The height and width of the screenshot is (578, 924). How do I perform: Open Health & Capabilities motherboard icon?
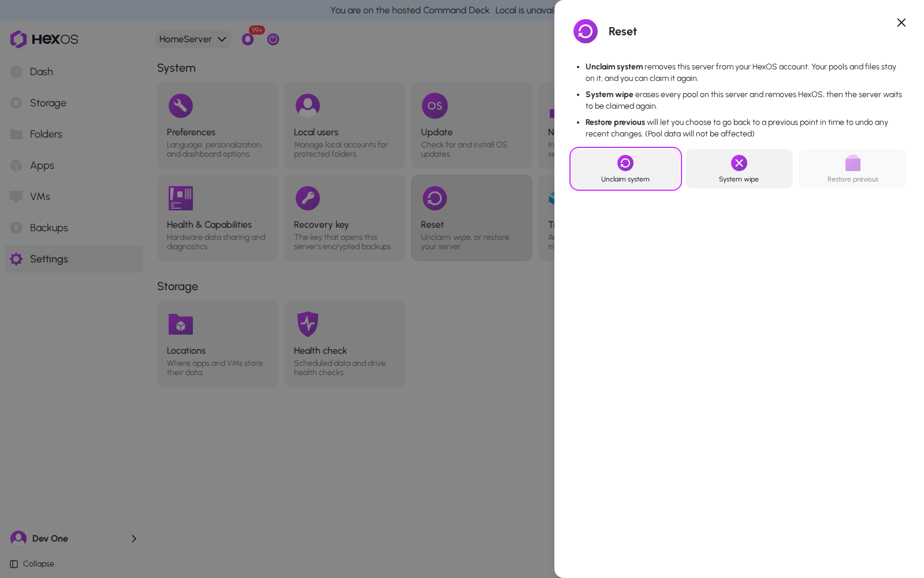click(x=181, y=198)
